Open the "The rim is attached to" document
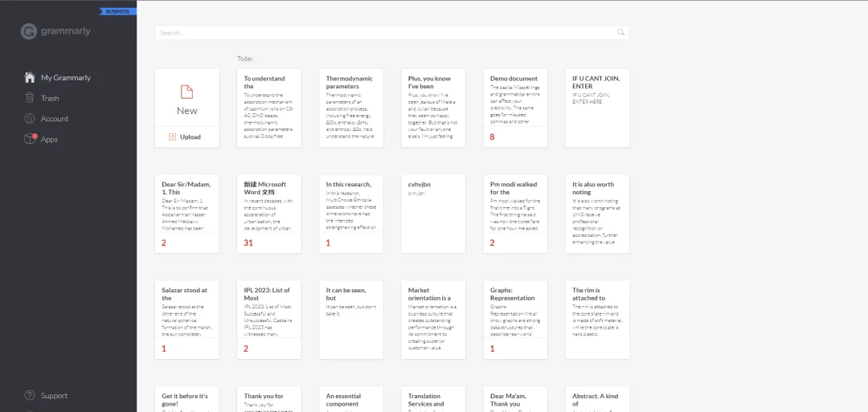Viewport: 868px width, 412px height. (x=597, y=320)
